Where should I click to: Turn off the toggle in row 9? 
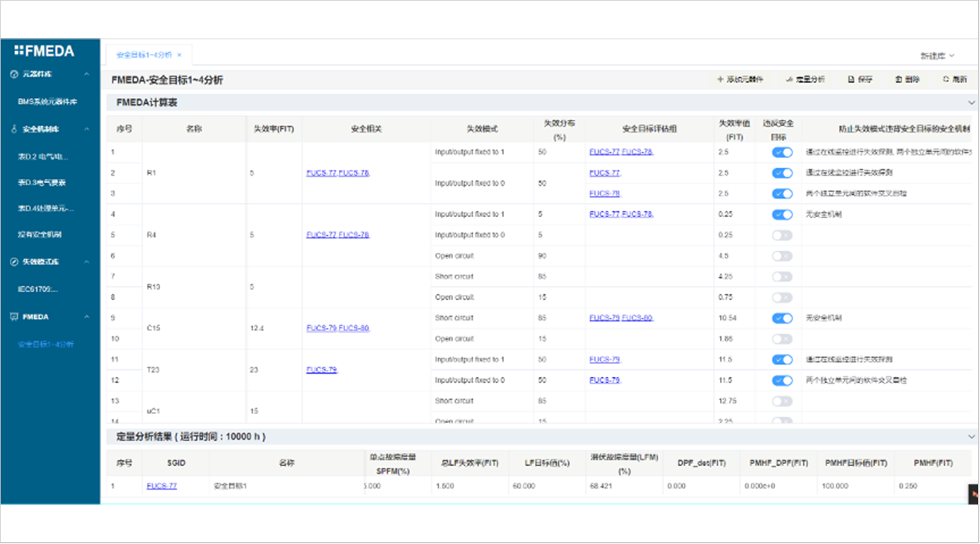(x=782, y=318)
